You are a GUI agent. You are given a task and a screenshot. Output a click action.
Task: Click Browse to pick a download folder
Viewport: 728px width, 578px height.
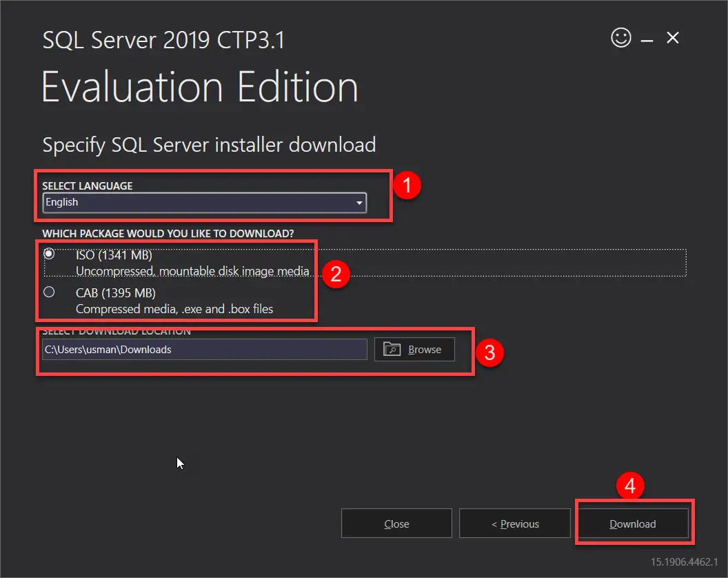[x=414, y=349]
